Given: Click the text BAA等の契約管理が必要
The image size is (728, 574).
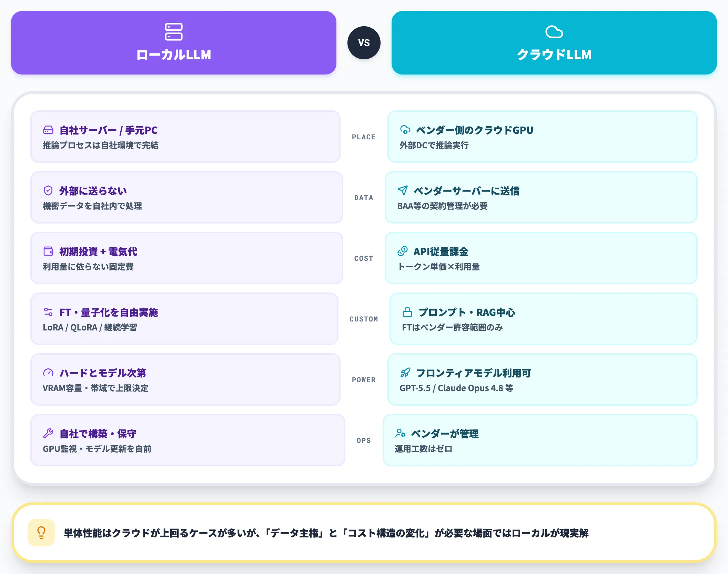Looking at the screenshot, I should tap(442, 206).
